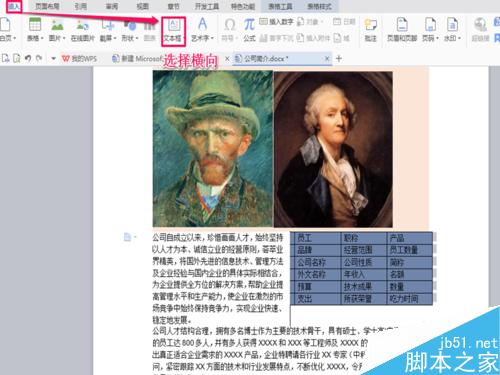This screenshot has width=500, height=375.
Task: Select the Van Gogh portrait image
Action: pos(213,149)
